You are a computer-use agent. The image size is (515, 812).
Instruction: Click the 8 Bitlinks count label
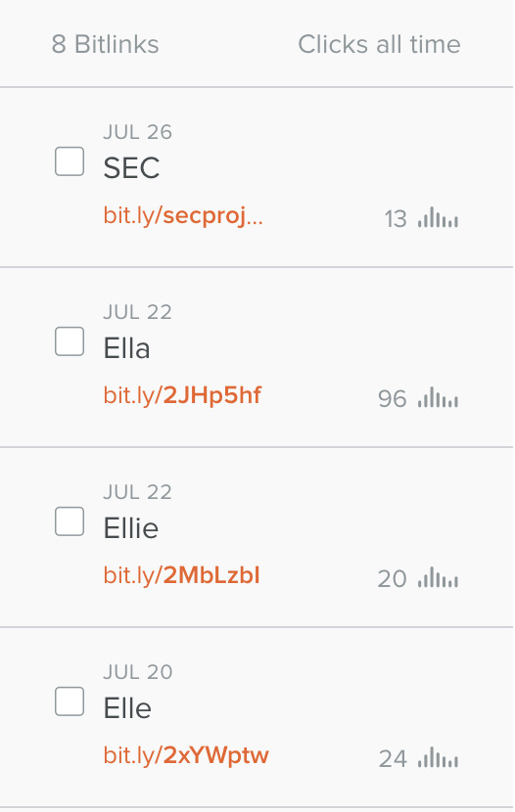click(x=105, y=44)
